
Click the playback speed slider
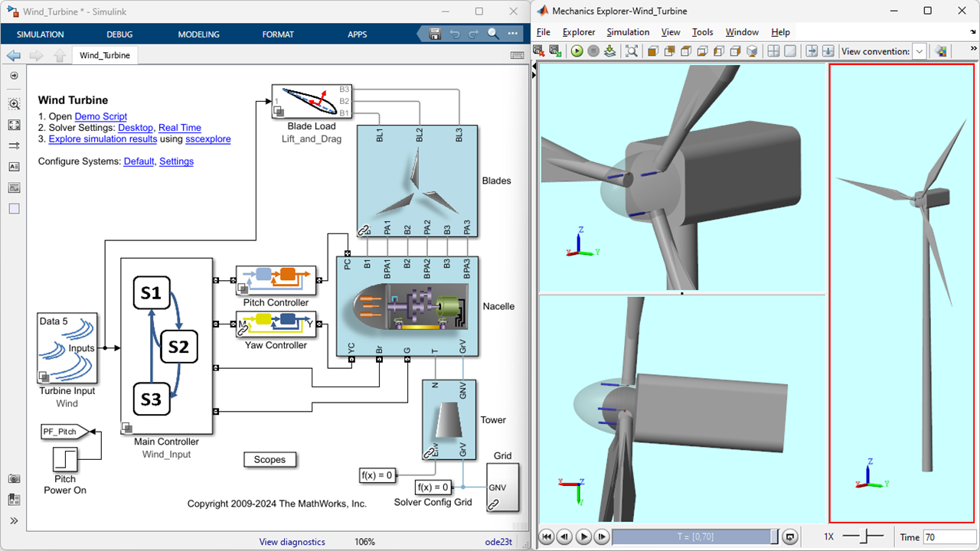[863, 537]
